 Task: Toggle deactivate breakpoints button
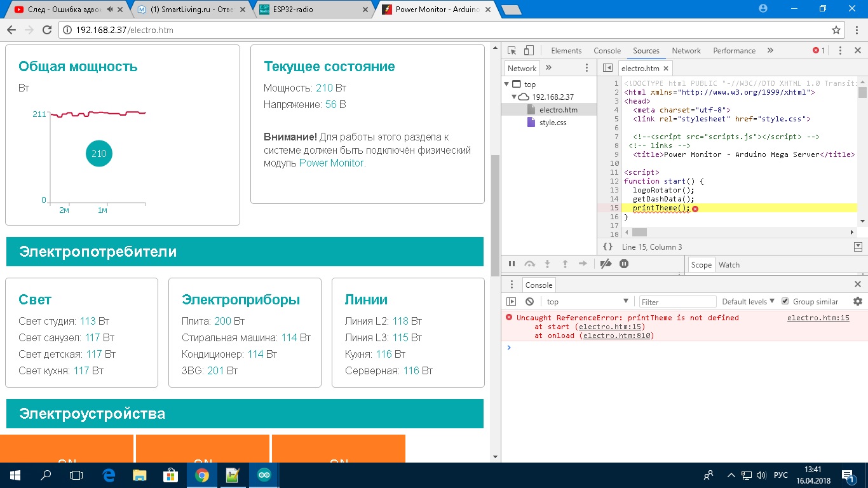point(606,264)
